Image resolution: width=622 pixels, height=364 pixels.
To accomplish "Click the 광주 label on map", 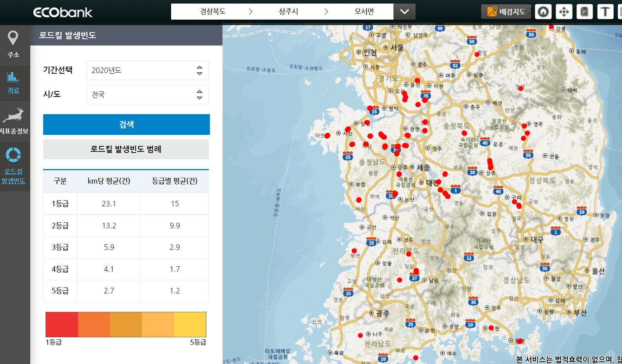I will pos(383,313).
